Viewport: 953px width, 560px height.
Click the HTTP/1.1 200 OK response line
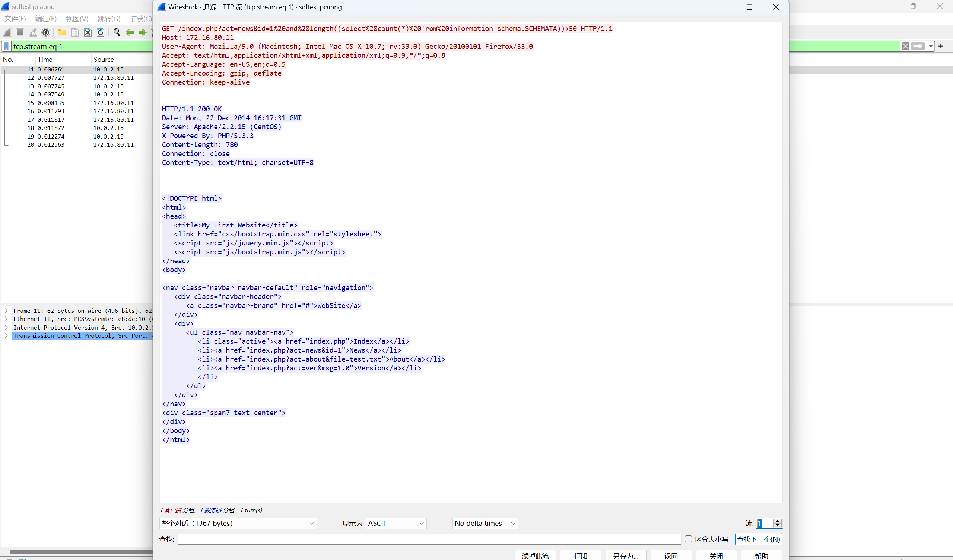(192, 109)
